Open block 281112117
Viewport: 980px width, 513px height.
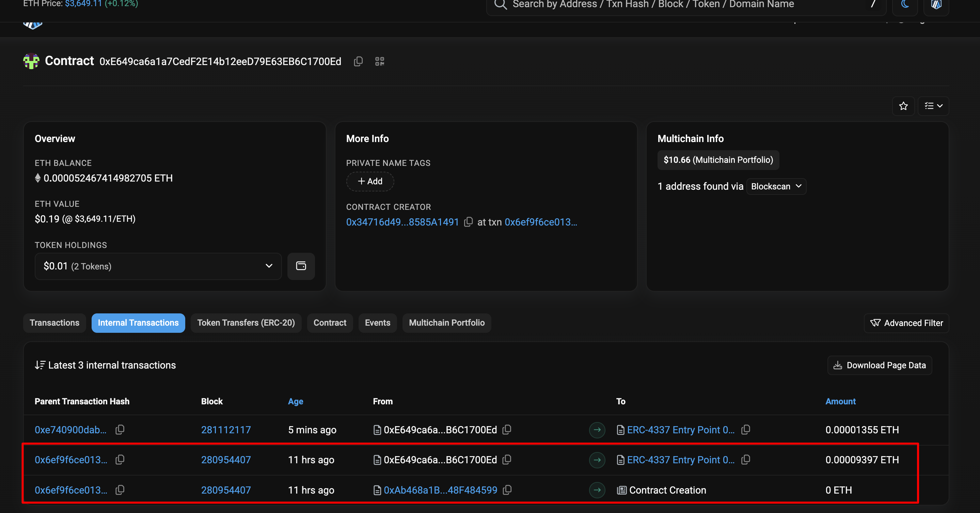[226, 430]
